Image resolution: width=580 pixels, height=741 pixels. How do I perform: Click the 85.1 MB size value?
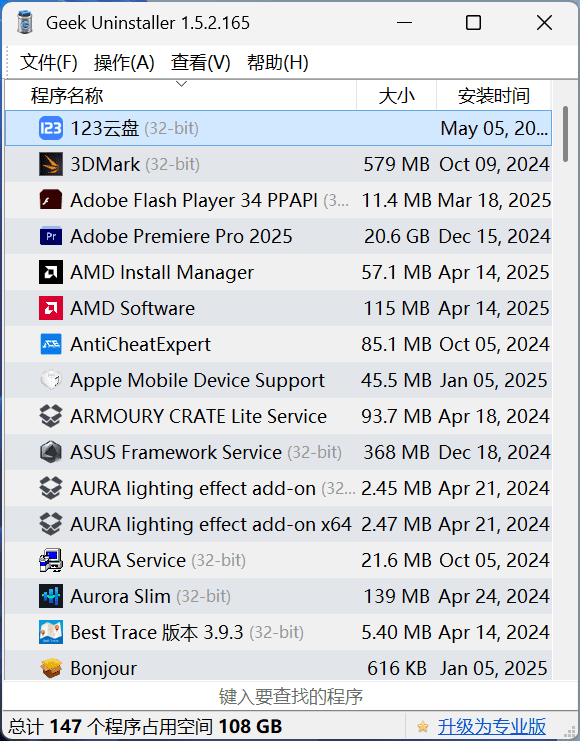[x=397, y=345]
